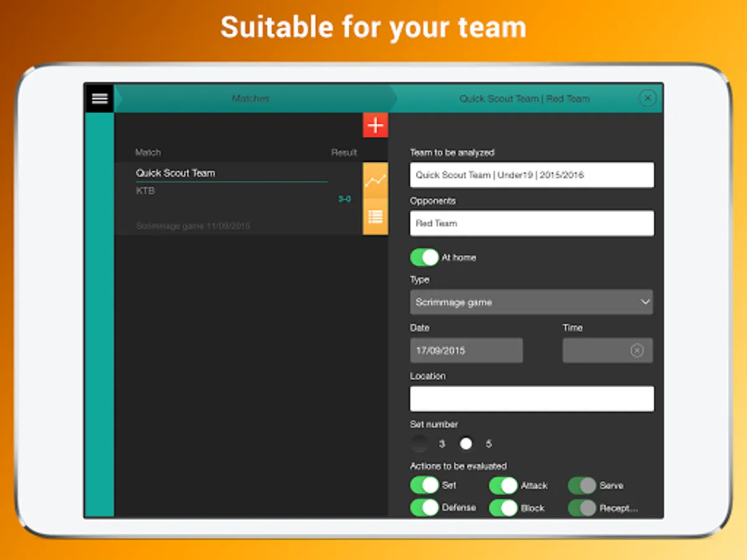
Task: Open the match statistics chart icon
Action: click(x=375, y=180)
